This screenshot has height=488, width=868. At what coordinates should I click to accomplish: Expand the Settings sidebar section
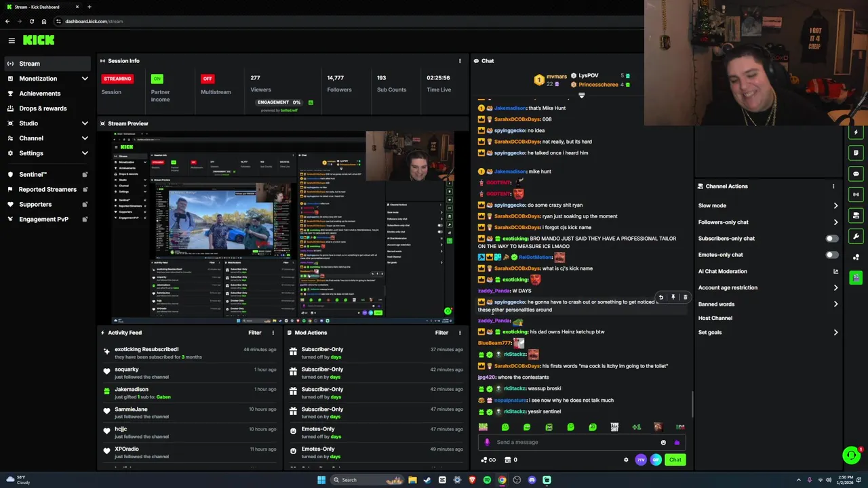point(85,153)
